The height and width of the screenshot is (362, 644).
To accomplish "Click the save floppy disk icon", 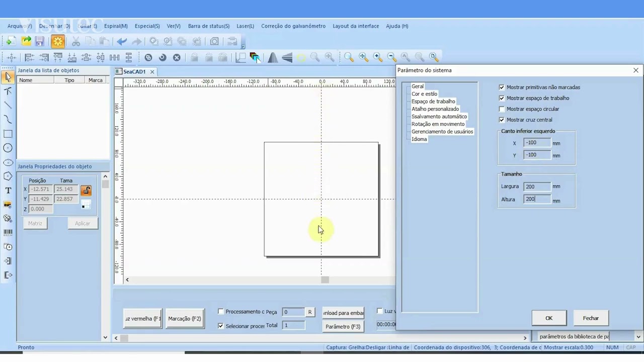I will [x=40, y=41].
